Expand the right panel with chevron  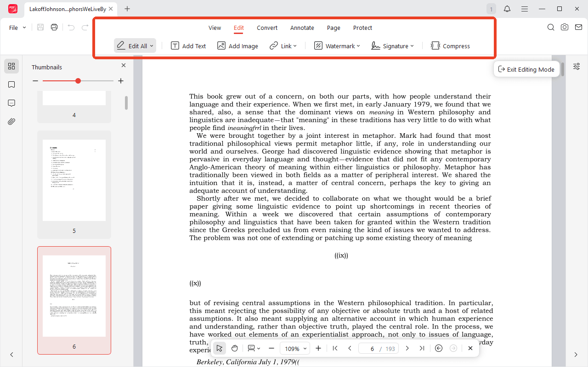[577, 355]
